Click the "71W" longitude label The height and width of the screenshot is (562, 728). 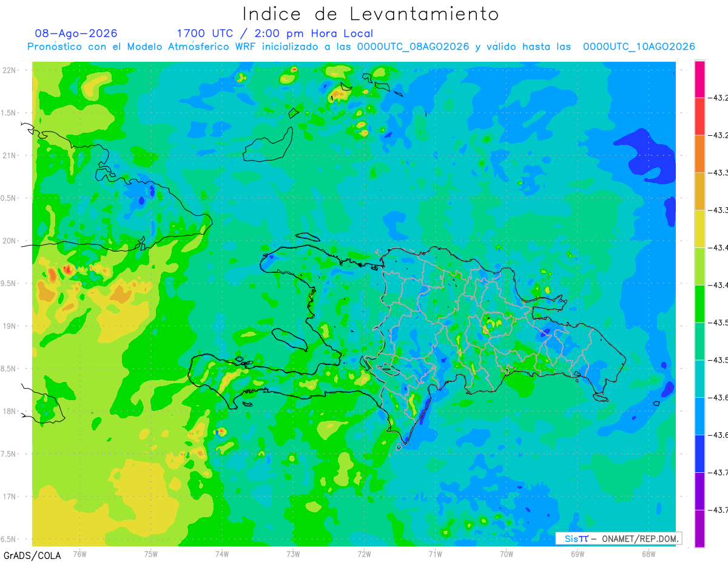pos(435,554)
